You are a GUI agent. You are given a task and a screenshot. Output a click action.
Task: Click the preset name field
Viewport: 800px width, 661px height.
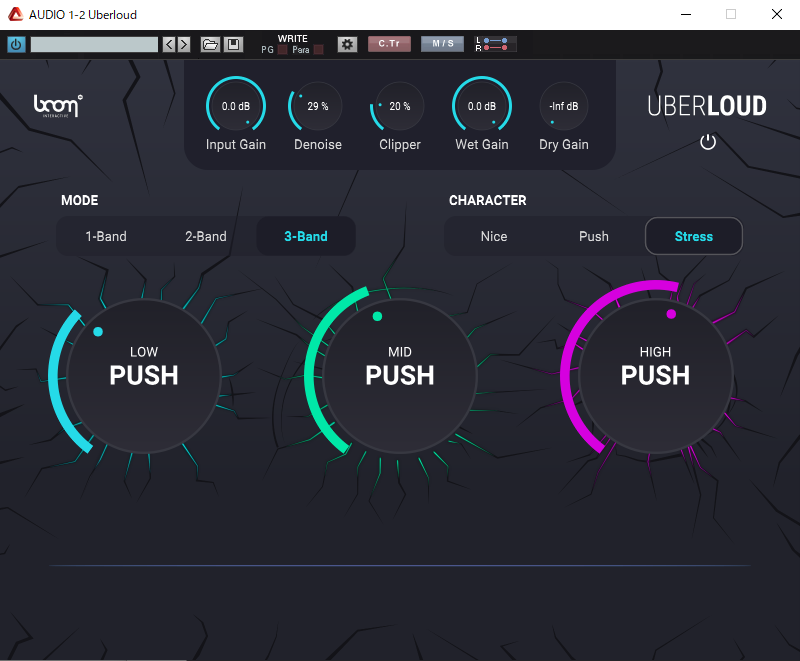(94, 44)
